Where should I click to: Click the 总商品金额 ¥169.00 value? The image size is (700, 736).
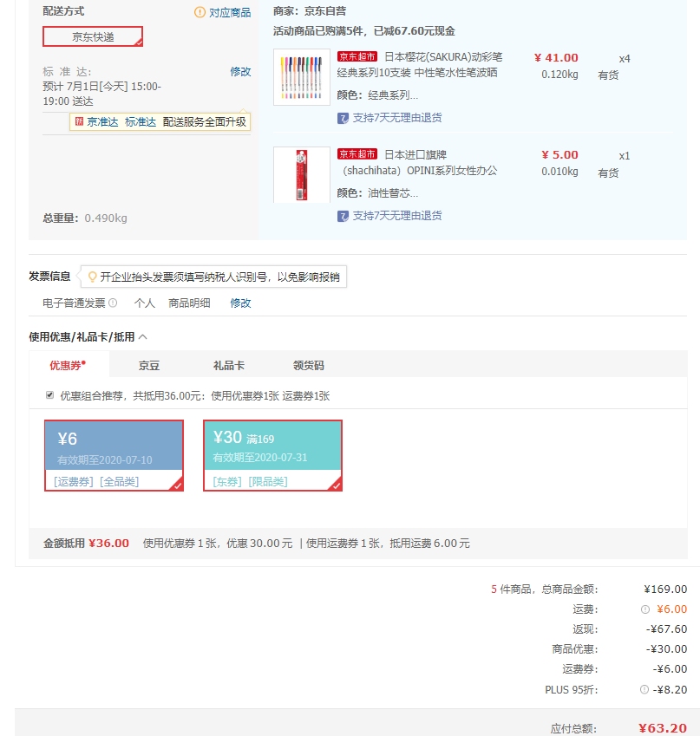click(665, 589)
